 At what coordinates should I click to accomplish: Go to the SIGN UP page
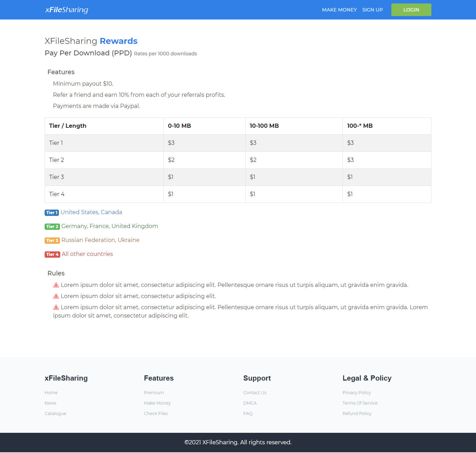373,10
